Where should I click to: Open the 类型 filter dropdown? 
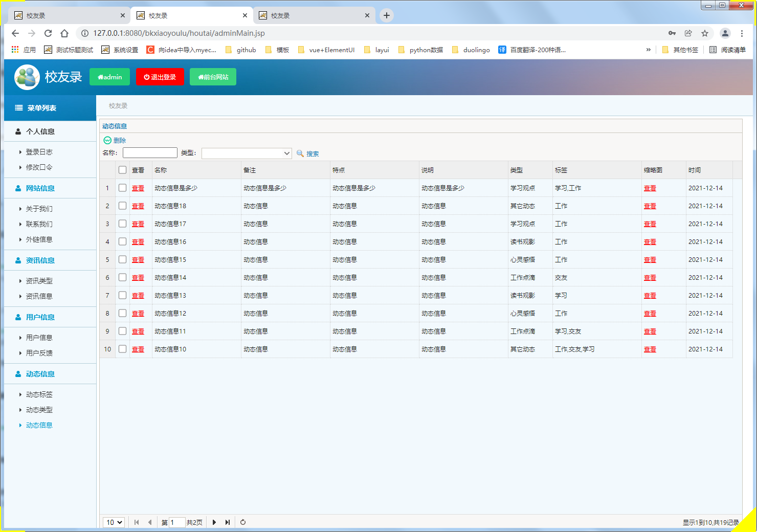[247, 153]
